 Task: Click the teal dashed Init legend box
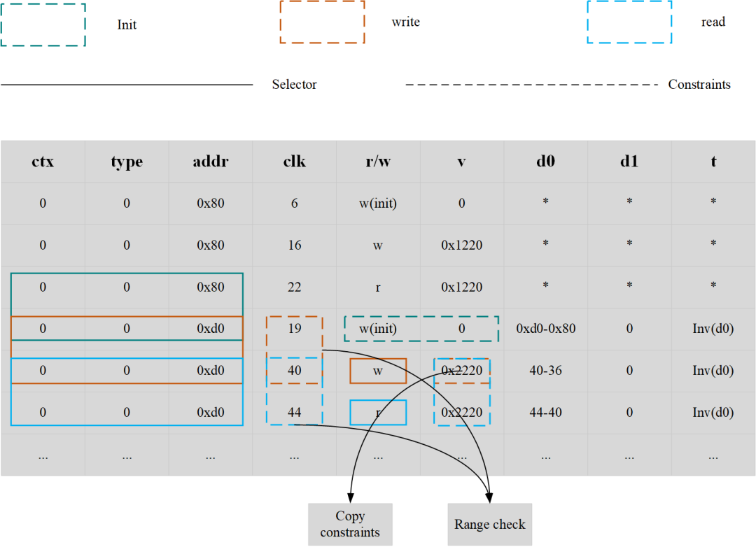(43, 24)
